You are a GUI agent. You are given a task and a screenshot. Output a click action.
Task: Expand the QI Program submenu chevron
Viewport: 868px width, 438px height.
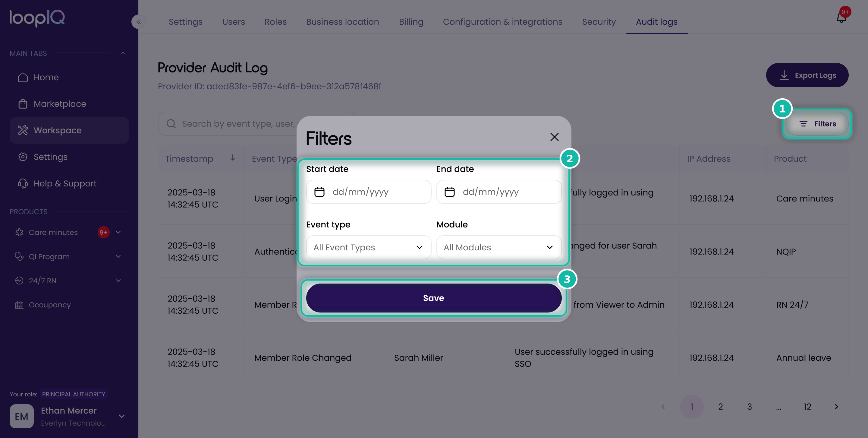click(118, 257)
